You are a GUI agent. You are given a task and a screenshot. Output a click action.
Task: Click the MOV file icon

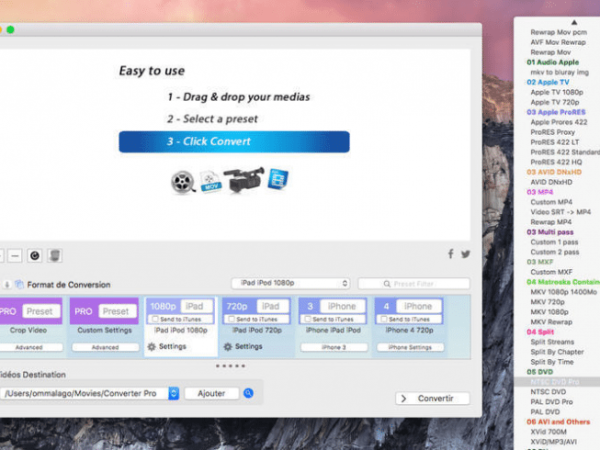210,181
